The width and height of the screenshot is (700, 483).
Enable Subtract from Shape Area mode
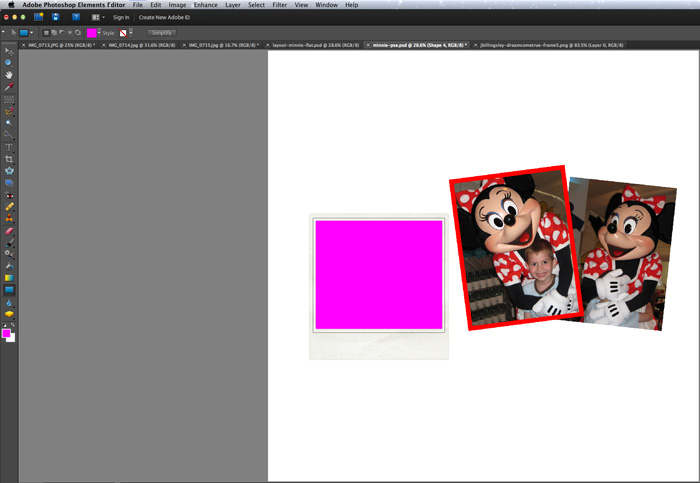click(x=62, y=33)
